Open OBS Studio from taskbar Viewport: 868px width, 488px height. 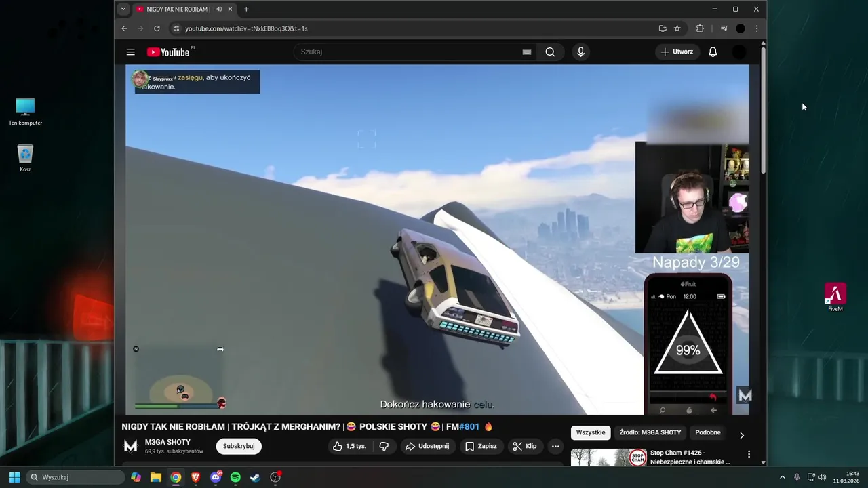point(275,477)
